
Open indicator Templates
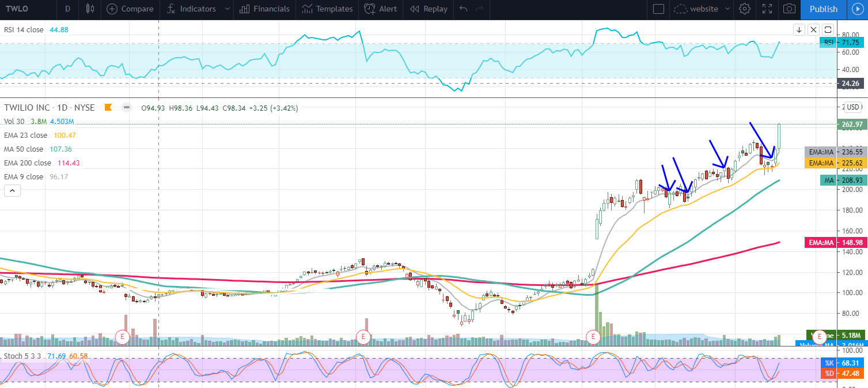pyautogui.click(x=327, y=9)
